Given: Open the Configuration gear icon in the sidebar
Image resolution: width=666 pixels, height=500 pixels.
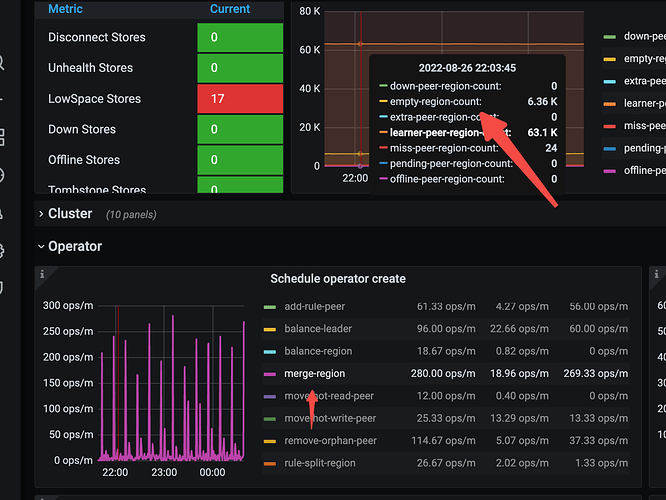Looking at the screenshot, I should point(3,250).
